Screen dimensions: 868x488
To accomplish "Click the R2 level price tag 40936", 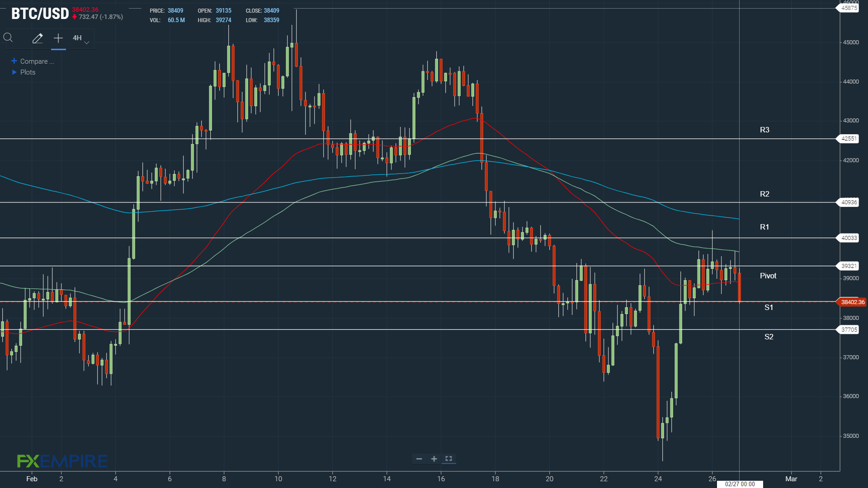I will (849, 202).
